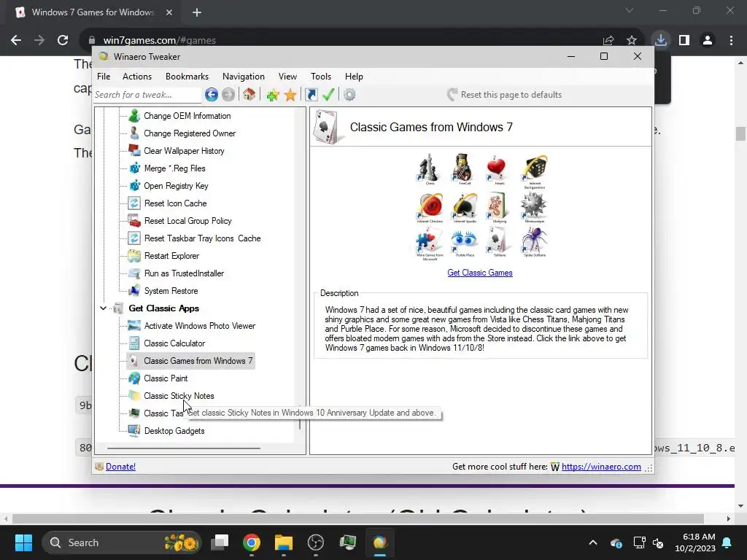This screenshot has height=560, width=747.
Task: Go back using Winaero blue back arrow
Action: coord(212,95)
